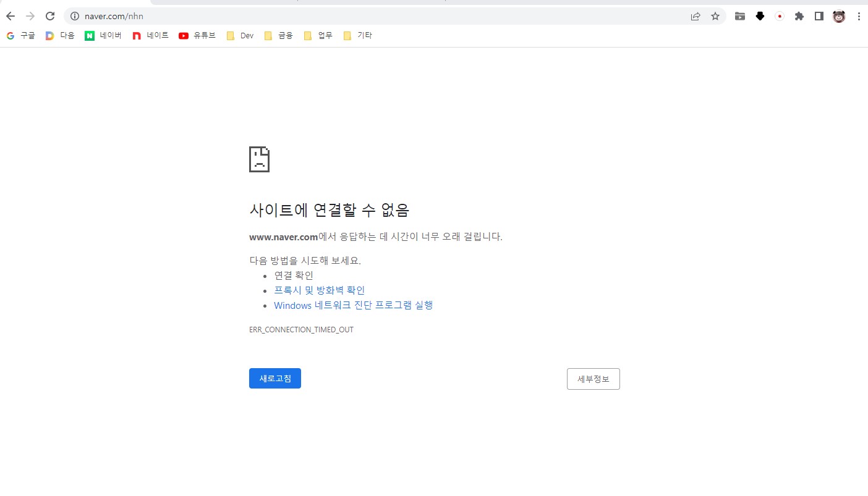Go back to previous page
Screen dimensions: 868x496
(10, 16)
